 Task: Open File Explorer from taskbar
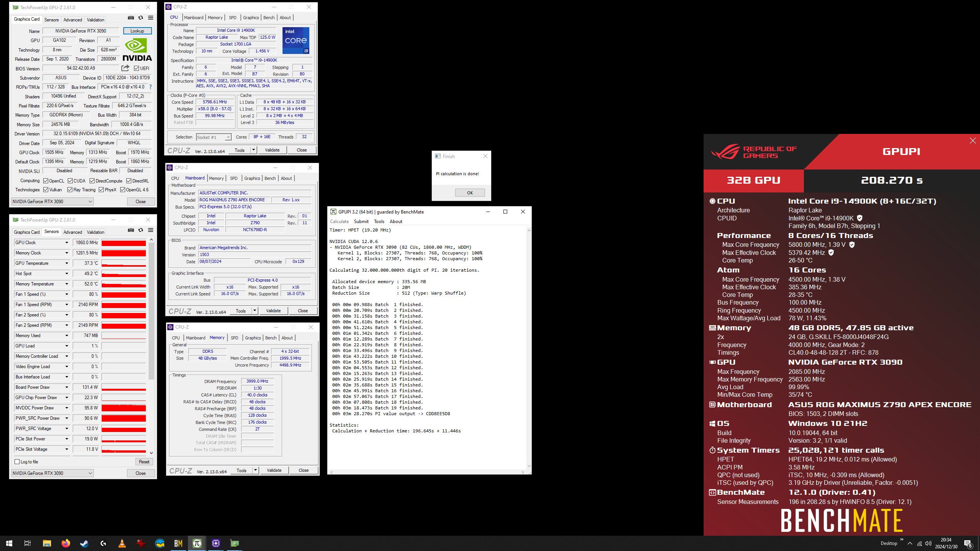(x=47, y=543)
